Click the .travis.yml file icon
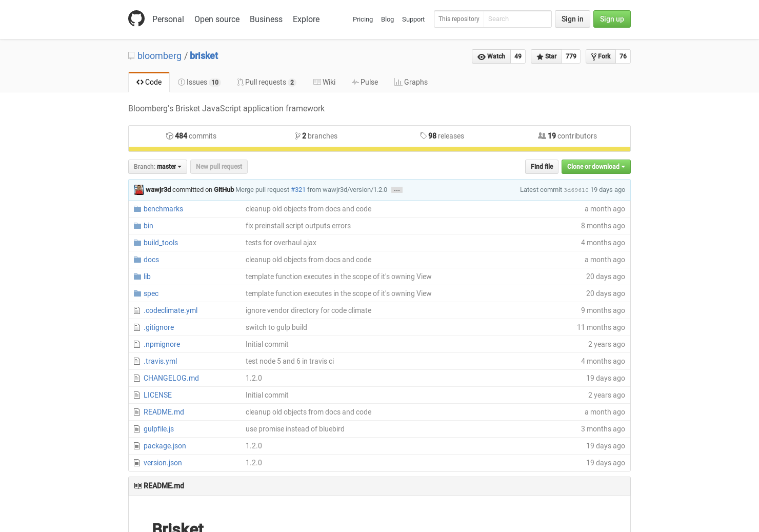 tap(137, 361)
